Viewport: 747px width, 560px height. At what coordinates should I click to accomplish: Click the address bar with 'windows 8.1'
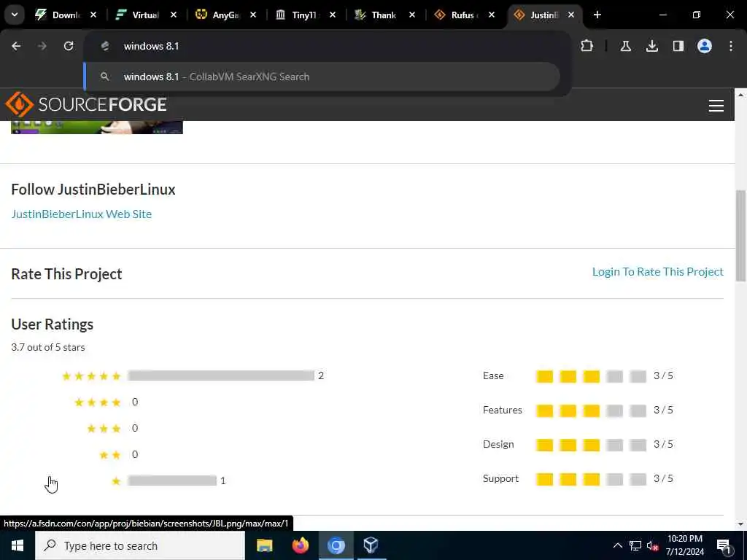coord(326,46)
